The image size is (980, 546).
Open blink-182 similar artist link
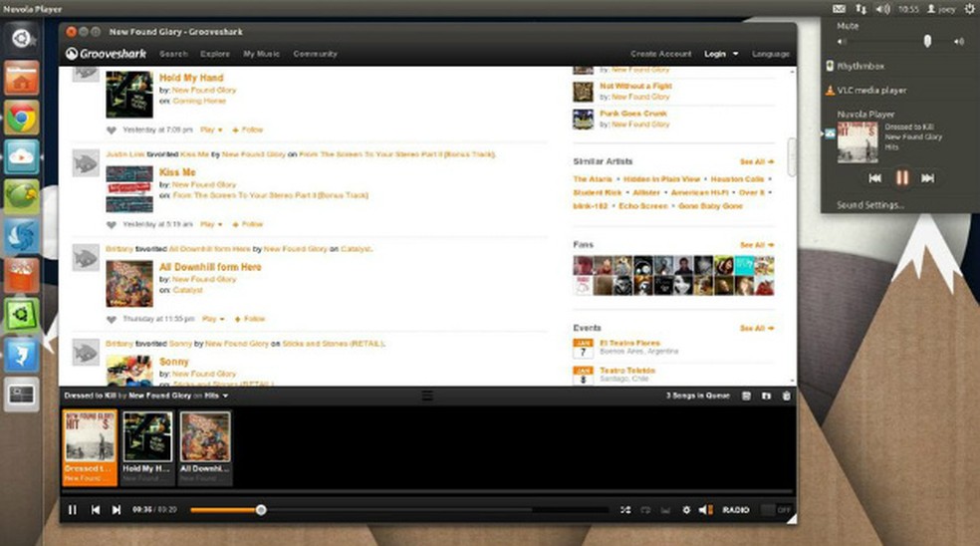point(590,206)
